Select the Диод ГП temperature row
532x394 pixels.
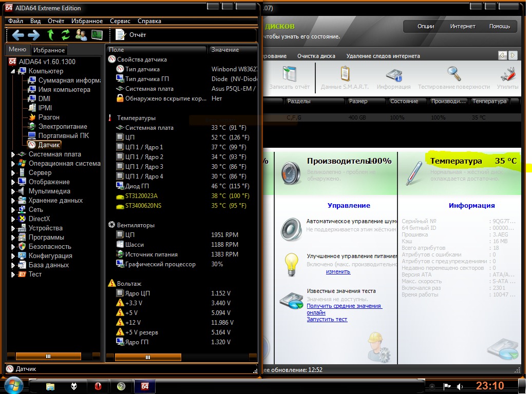[182, 186]
